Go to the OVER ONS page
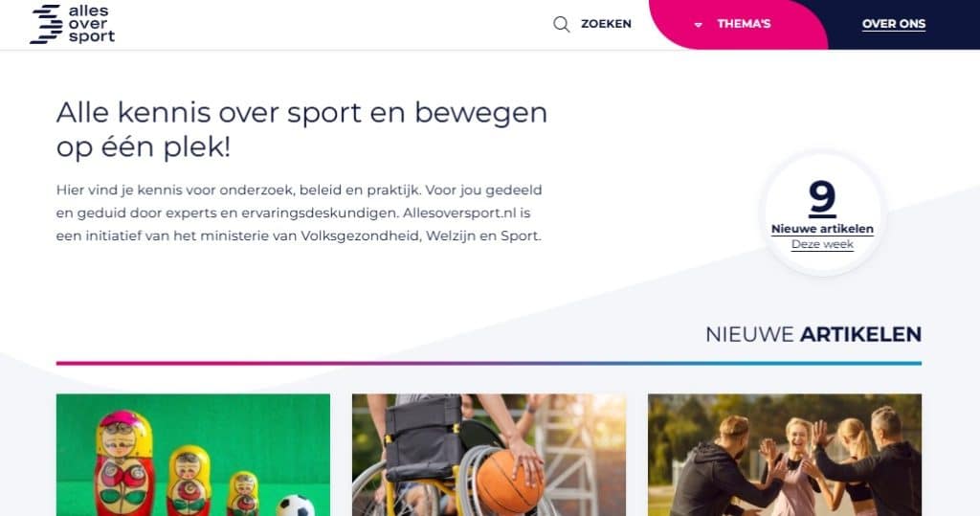 click(894, 24)
